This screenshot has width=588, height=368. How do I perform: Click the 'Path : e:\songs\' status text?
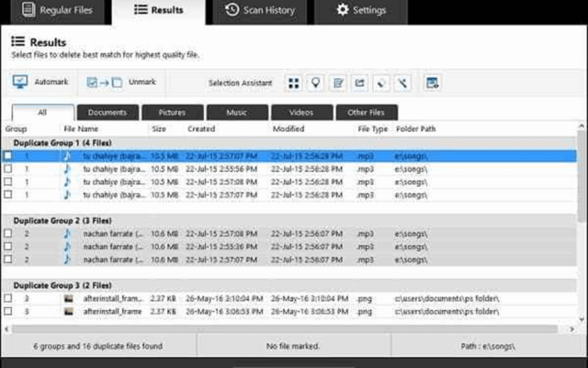coord(488,346)
